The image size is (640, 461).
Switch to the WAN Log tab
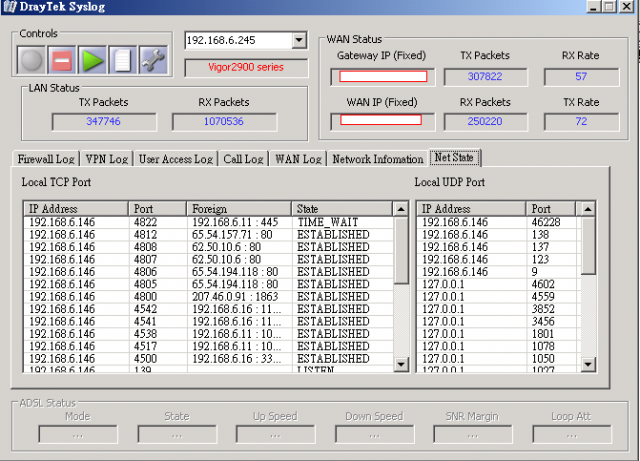pyautogui.click(x=298, y=159)
